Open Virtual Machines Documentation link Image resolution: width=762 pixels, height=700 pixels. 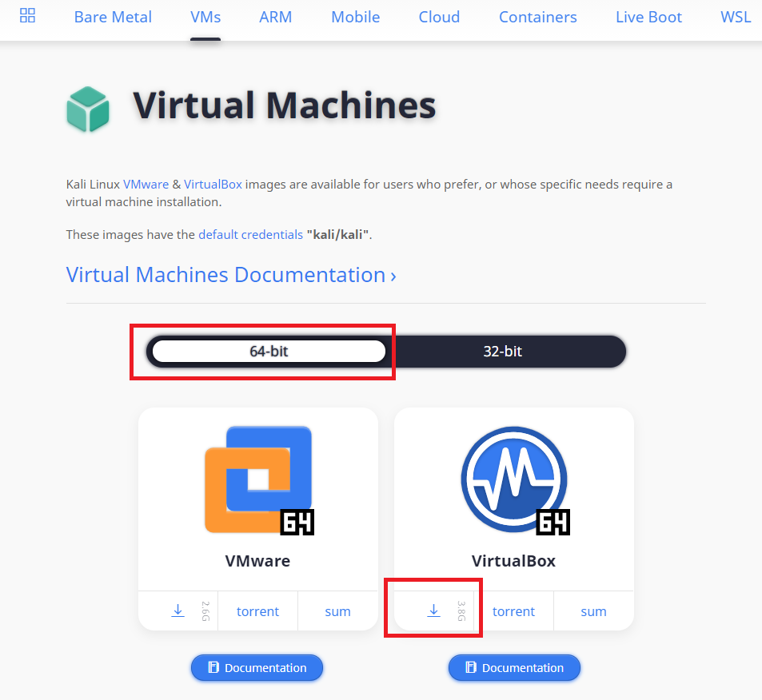pos(231,275)
